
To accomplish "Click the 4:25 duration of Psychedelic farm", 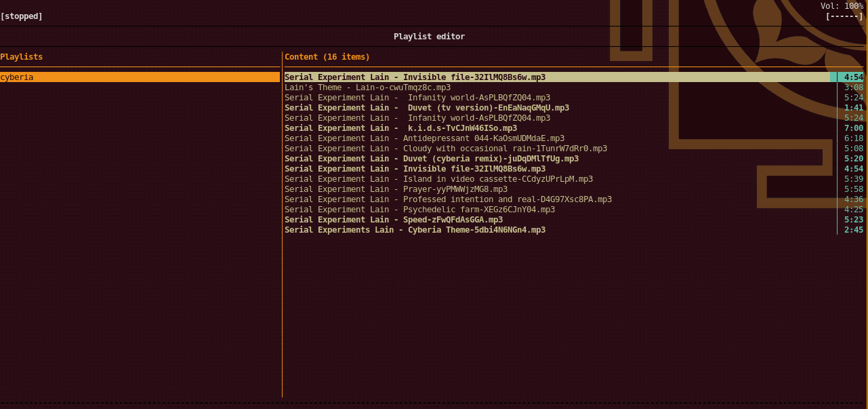I will (x=854, y=210).
